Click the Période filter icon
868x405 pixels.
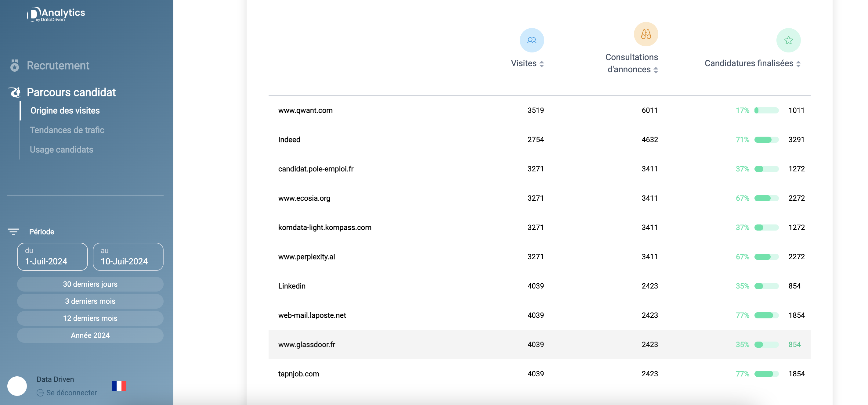(13, 231)
